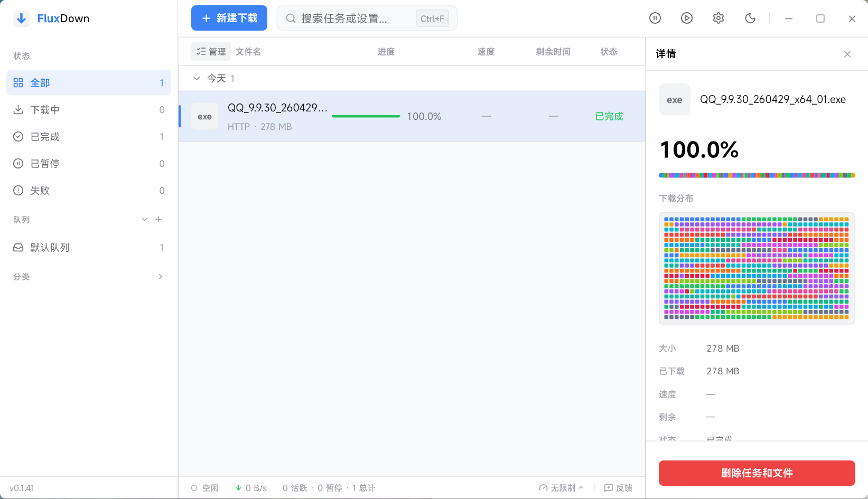Select the 全部 status filter
The height and width of the screenshot is (499, 868).
[x=89, y=83]
